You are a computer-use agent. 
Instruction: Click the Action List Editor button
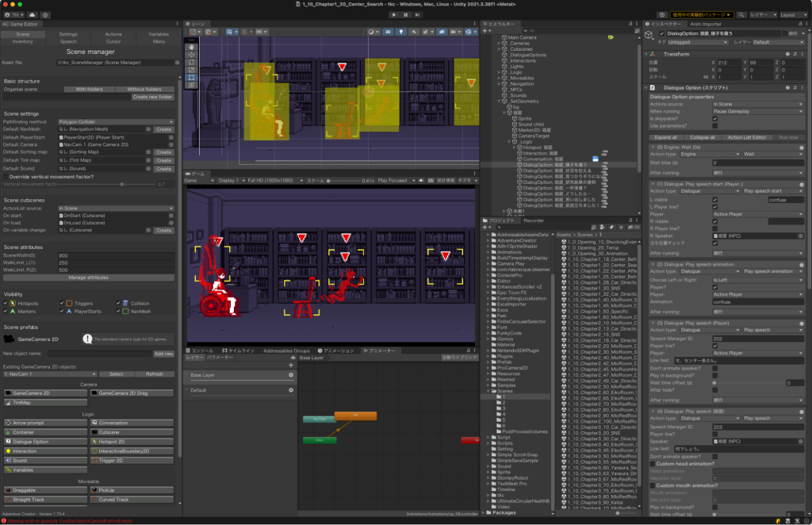click(745, 137)
